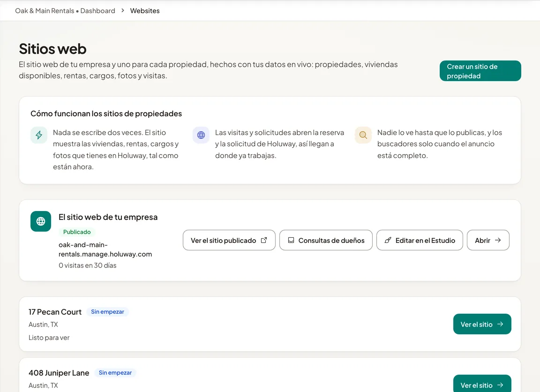
Task: Open Consultas de dueños
Action: click(x=326, y=240)
